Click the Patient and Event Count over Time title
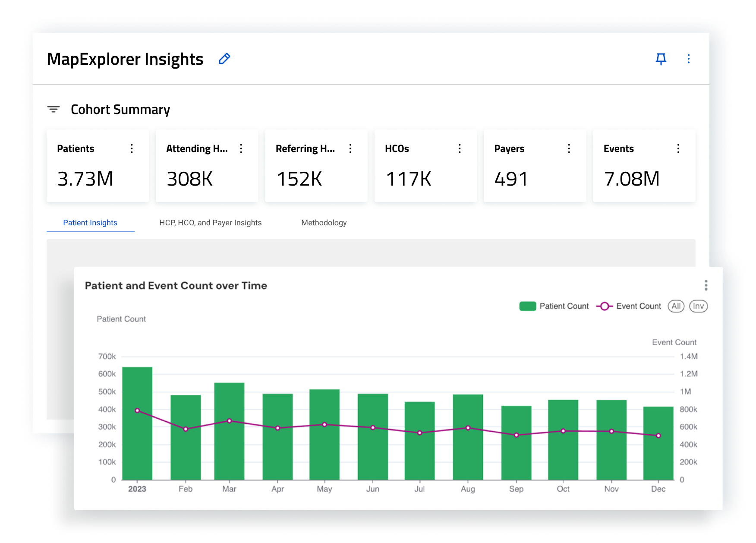This screenshot has height=543, width=756. pos(176,286)
